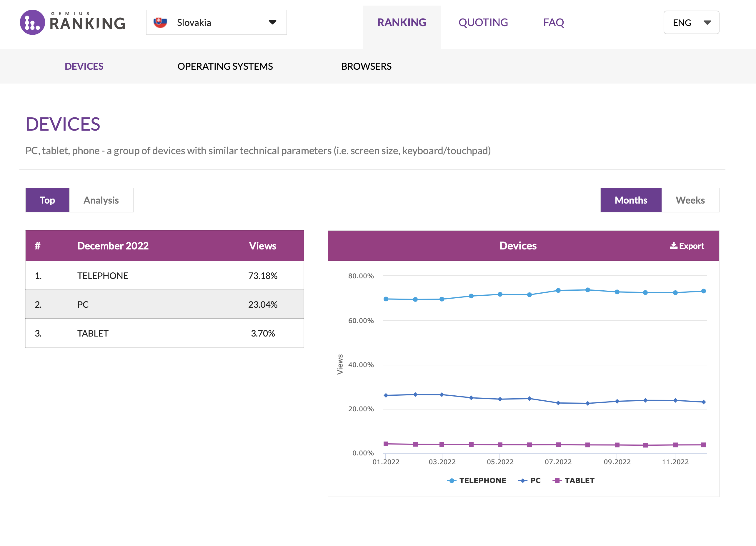Click the first TABLET data point marker
This screenshot has width=756, height=546.
click(386, 444)
